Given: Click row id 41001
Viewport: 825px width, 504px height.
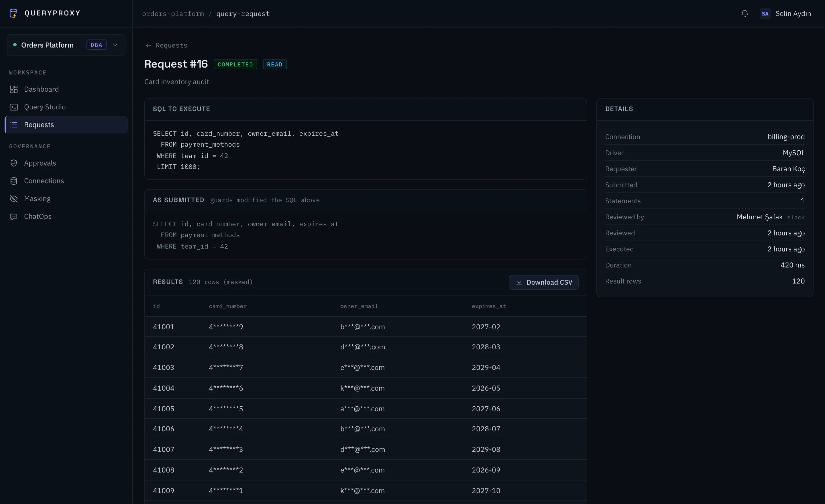Looking at the screenshot, I should tap(164, 327).
